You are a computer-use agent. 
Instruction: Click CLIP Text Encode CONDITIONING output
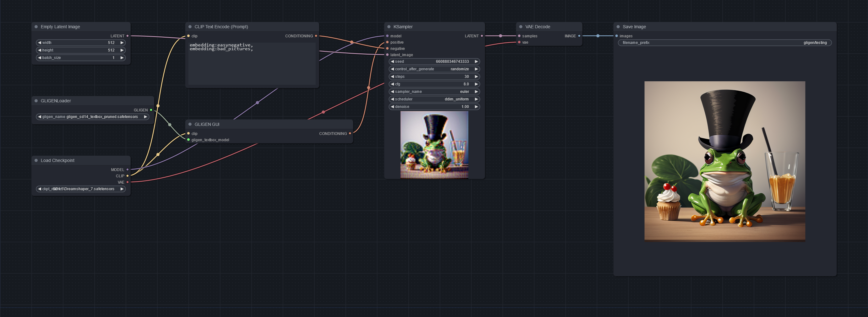point(316,36)
